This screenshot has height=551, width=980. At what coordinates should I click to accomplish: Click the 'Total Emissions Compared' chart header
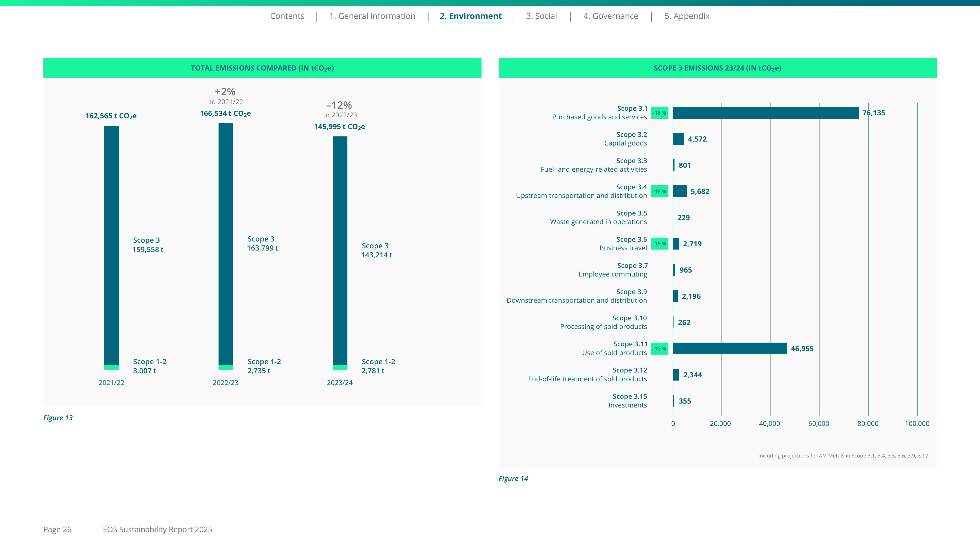point(262,68)
